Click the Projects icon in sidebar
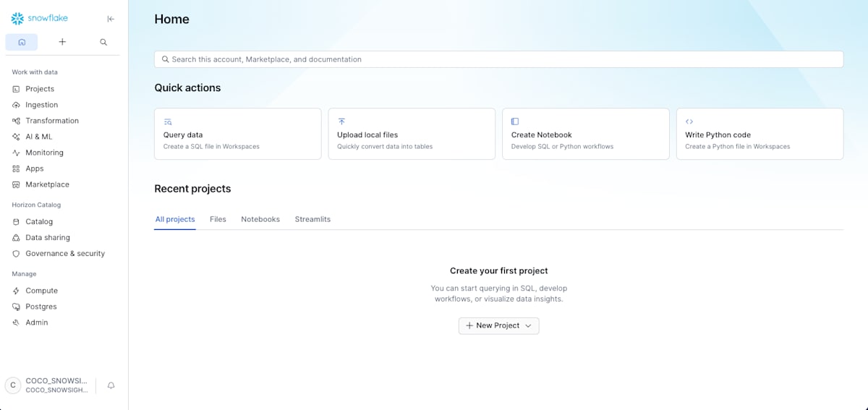The width and height of the screenshot is (868, 410). (17, 89)
